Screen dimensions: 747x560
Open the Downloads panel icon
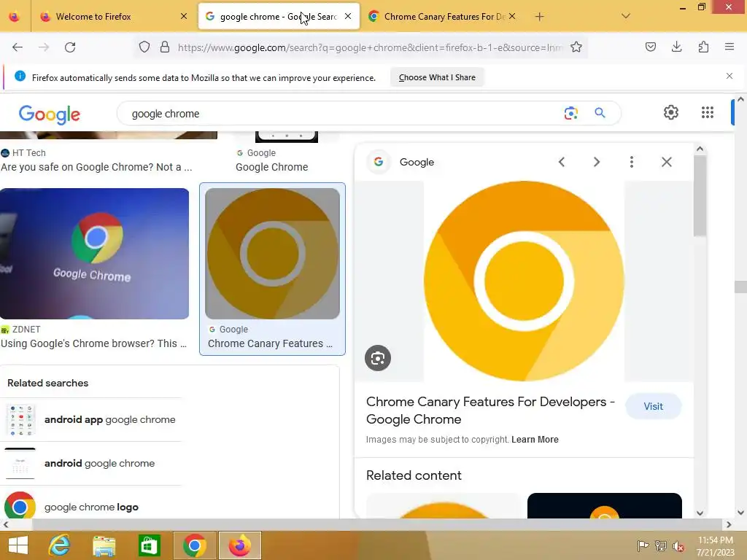pos(676,47)
